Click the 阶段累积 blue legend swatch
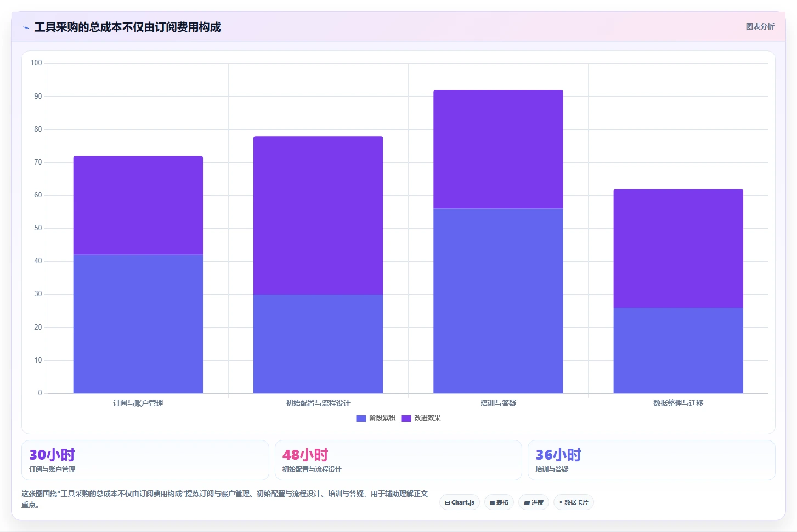This screenshot has height=532, width=797. [x=361, y=418]
